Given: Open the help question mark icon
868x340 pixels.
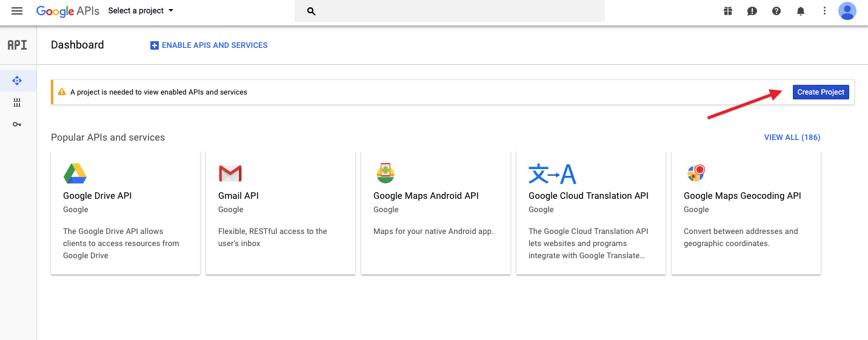Looking at the screenshot, I should coord(776,11).
